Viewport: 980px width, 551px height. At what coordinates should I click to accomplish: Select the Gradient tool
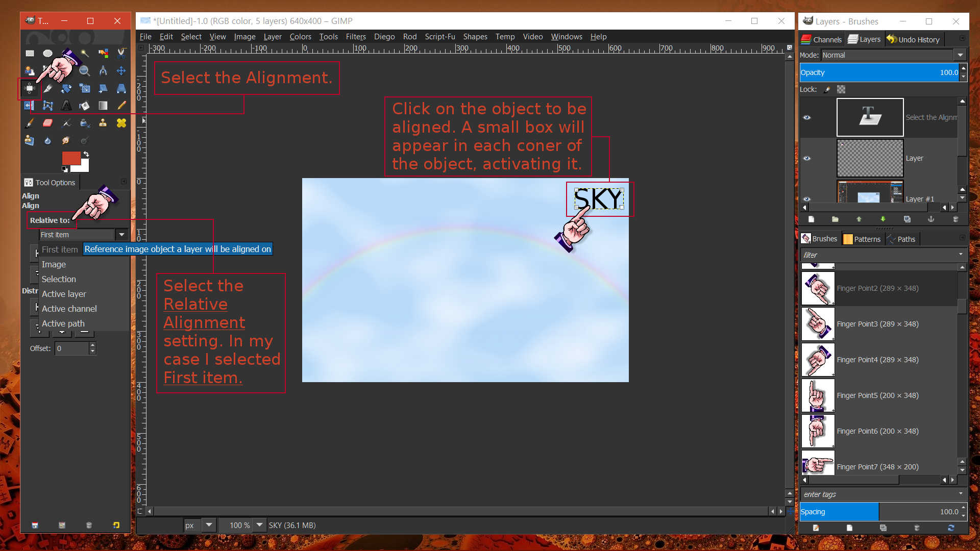(103, 106)
